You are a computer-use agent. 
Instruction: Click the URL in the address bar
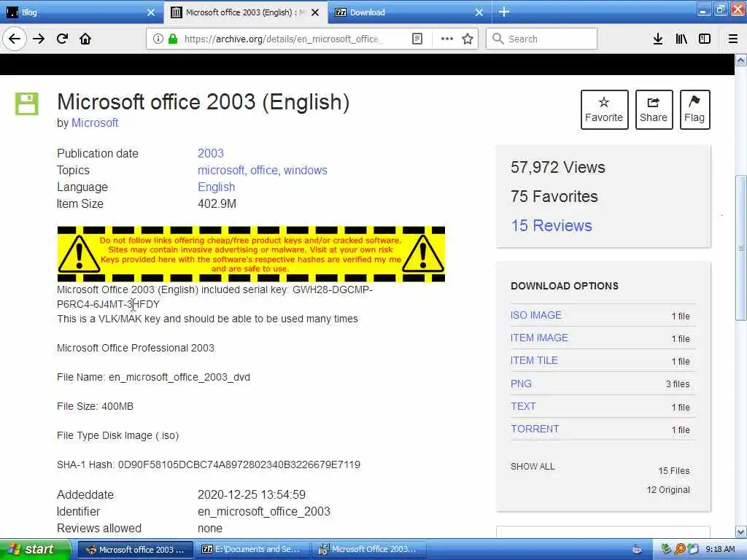click(x=284, y=39)
